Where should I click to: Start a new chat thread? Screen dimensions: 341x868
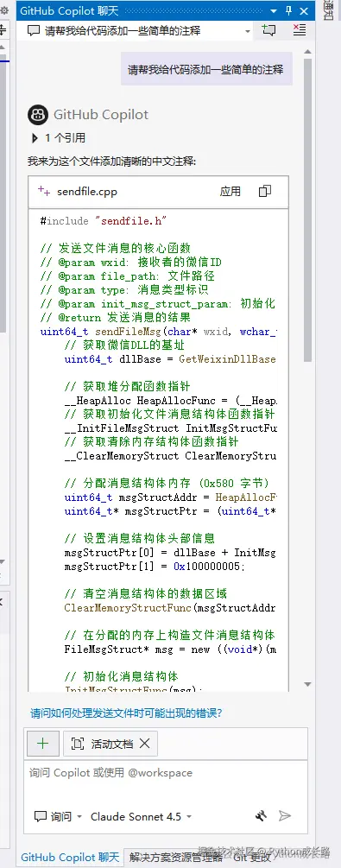tap(268, 30)
